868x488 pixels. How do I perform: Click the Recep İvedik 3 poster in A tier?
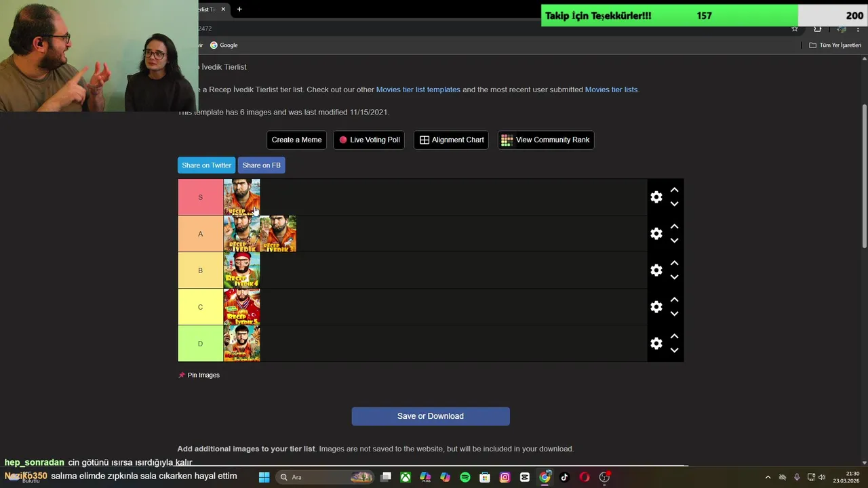[278, 234]
